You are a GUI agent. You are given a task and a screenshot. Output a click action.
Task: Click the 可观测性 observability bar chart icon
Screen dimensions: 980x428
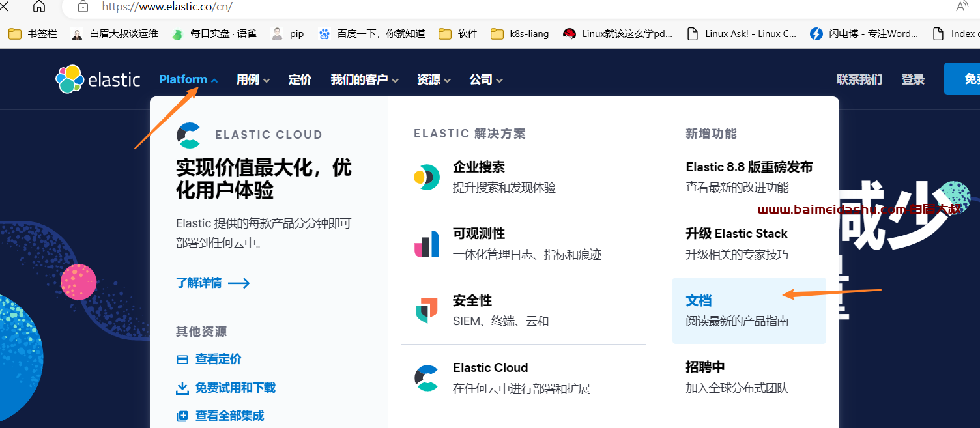coord(427,244)
